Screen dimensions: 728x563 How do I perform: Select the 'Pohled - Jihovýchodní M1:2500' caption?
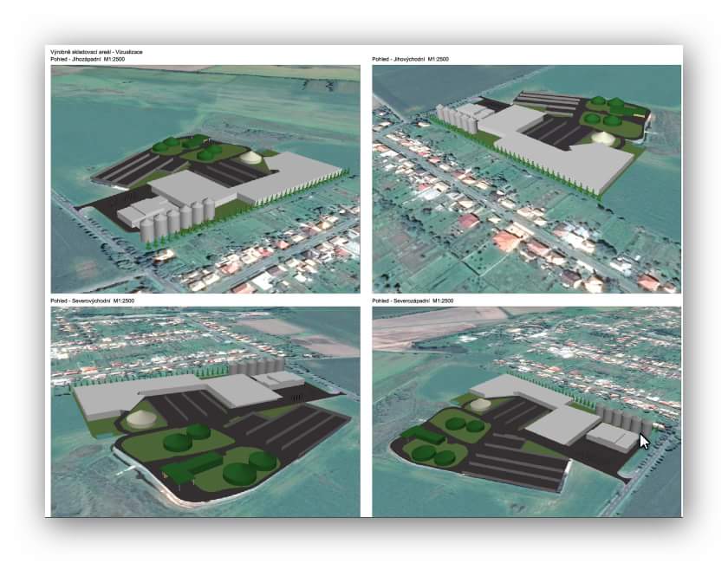coord(411,59)
